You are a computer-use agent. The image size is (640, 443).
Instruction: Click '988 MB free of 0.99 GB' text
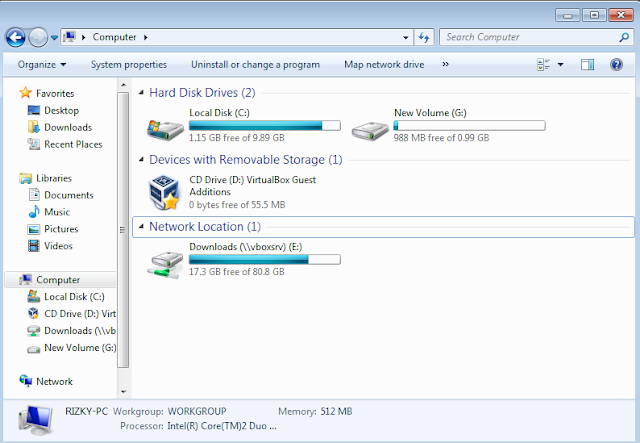[441, 138]
